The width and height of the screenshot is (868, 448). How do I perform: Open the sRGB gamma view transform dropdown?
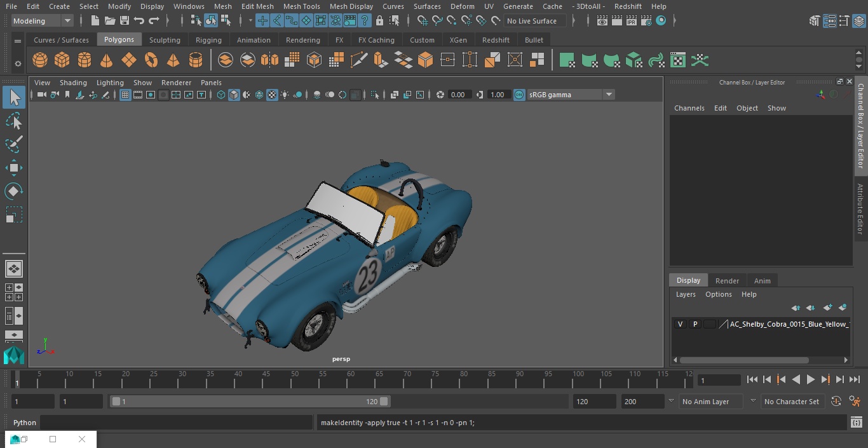(x=571, y=95)
